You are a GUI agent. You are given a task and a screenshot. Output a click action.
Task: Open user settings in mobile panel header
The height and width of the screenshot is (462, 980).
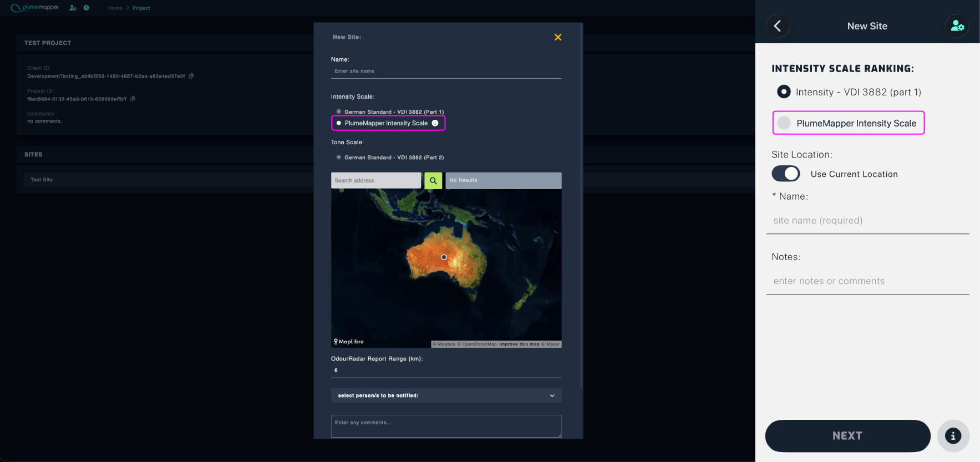(957, 26)
